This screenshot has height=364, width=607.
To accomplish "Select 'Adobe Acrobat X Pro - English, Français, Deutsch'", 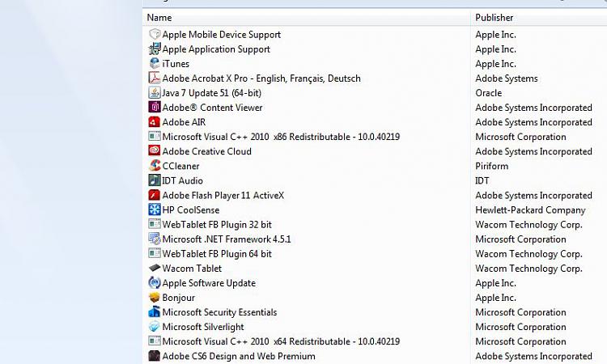I will [x=261, y=78].
